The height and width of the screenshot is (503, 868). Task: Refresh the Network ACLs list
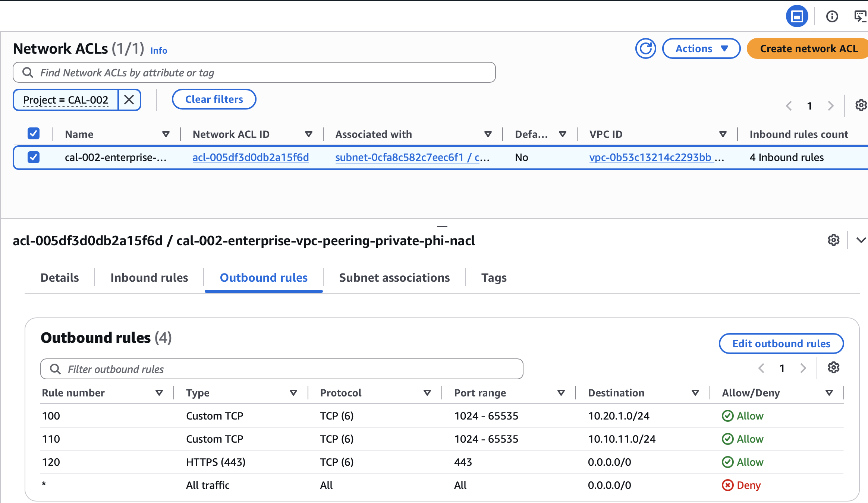click(x=645, y=48)
